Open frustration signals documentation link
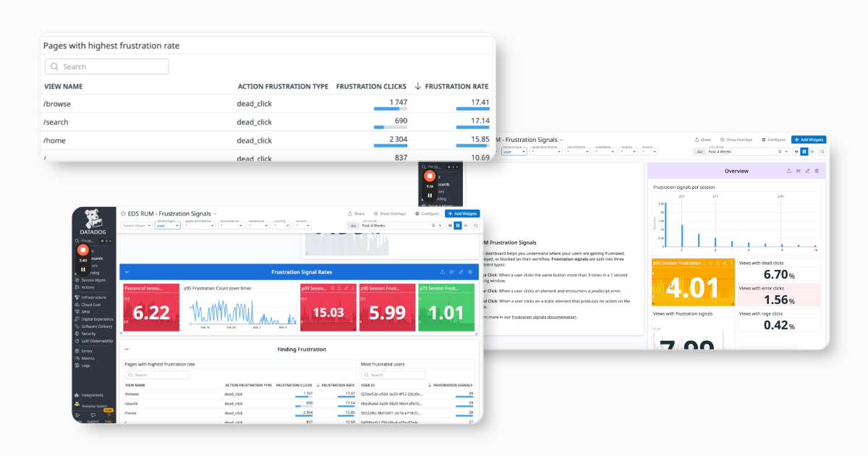The width and height of the screenshot is (868, 456). 544,317
